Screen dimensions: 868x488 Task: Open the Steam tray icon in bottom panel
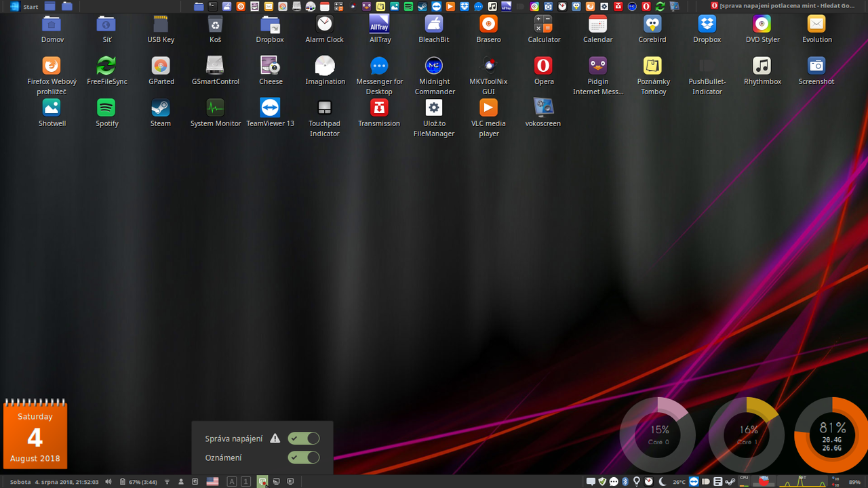coord(730,482)
